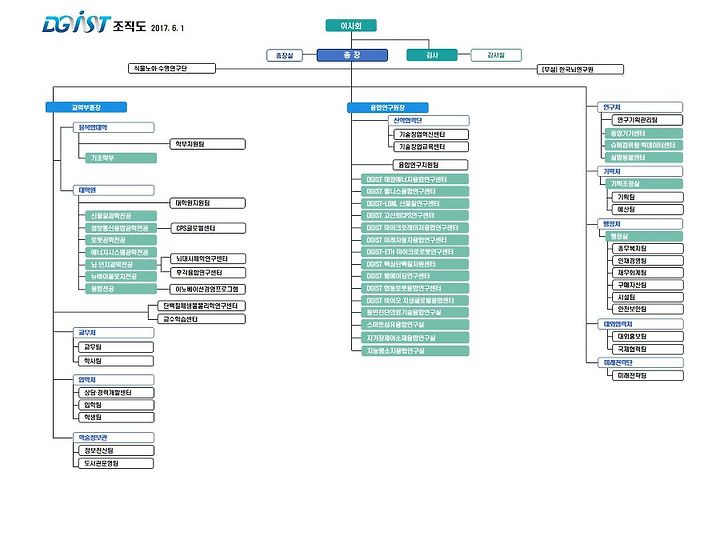Click the '스마트섬유융합연구실' green box
Screen dimensions: 720x540
pos(415,325)
